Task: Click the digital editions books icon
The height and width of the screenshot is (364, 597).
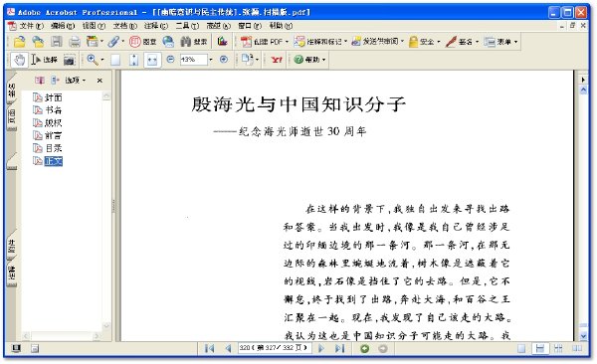Action: [x=222, y=41]
